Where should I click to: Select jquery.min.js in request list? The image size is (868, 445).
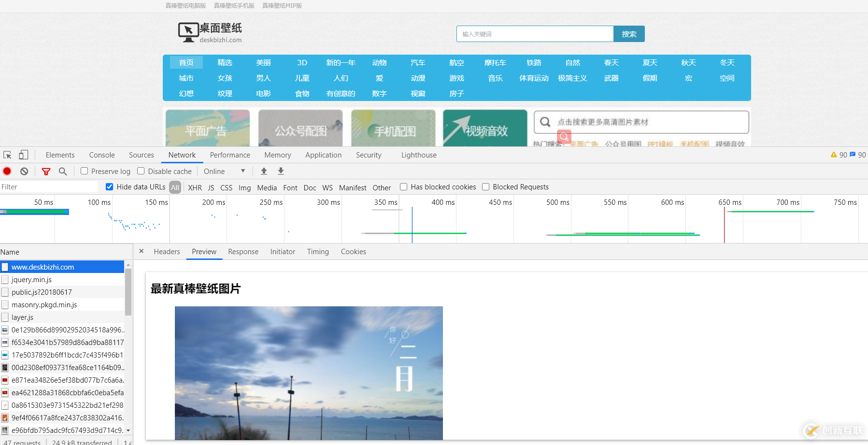31,280
